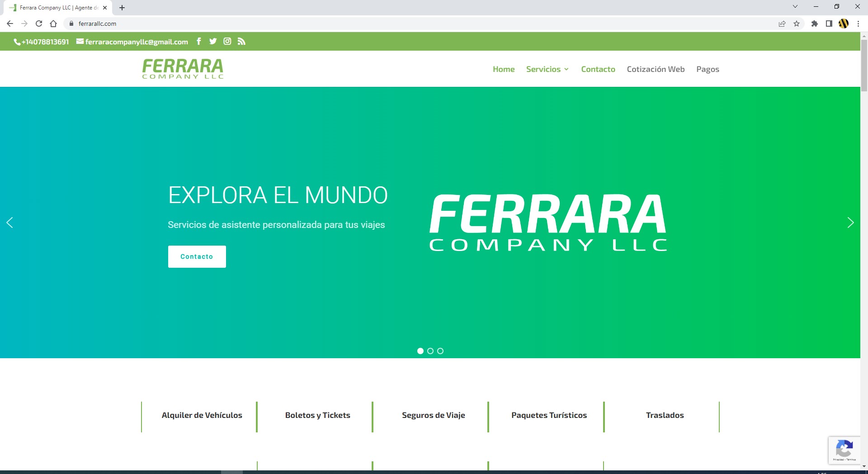Activate the third carousel slide dot

pyautogui.click(x=440, y=351)
